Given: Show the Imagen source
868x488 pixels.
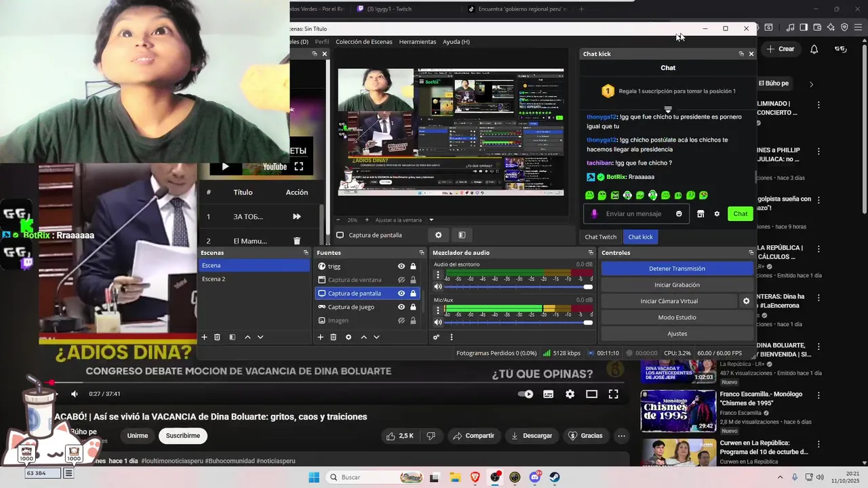Looking at the screenshot, I should 401,321.
